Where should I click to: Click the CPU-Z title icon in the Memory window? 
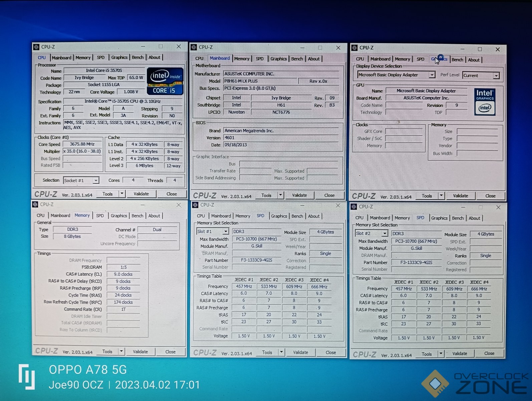pyautogui.click(x=35, y=205)
